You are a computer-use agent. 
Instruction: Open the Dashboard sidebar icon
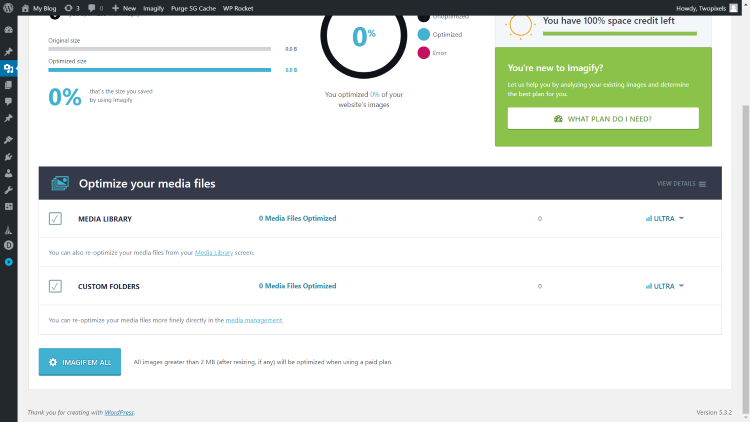pyautogui.click(x=9, y=30)
